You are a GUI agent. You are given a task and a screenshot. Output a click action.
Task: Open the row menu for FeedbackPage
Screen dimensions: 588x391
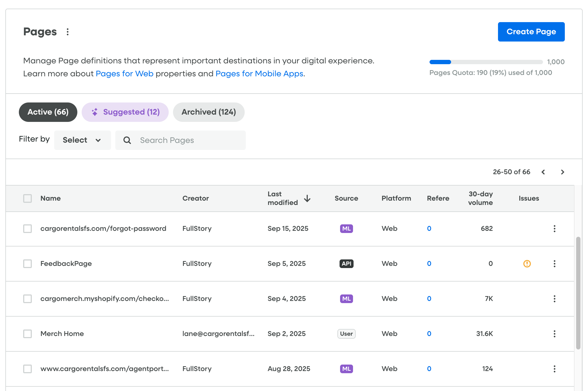[554, 264]
